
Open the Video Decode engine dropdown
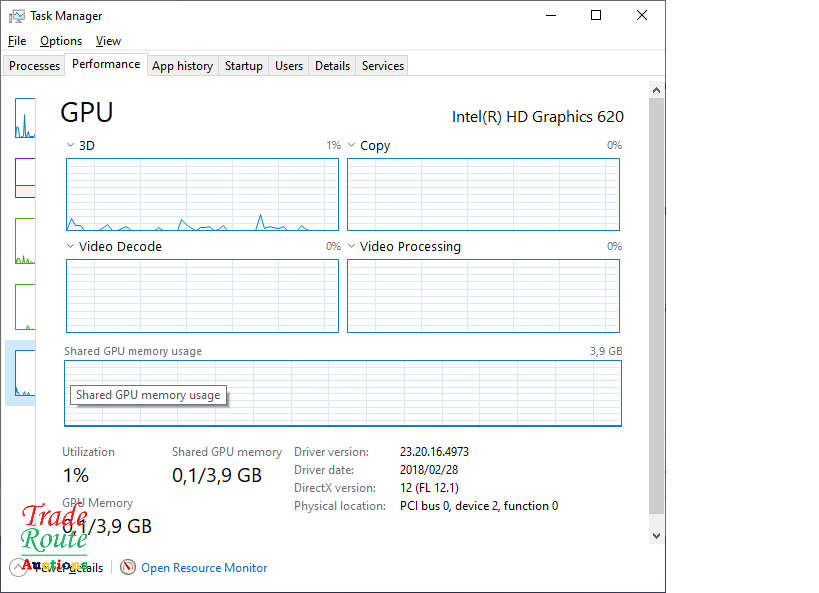pyautogui.click(x=71, y=246)
